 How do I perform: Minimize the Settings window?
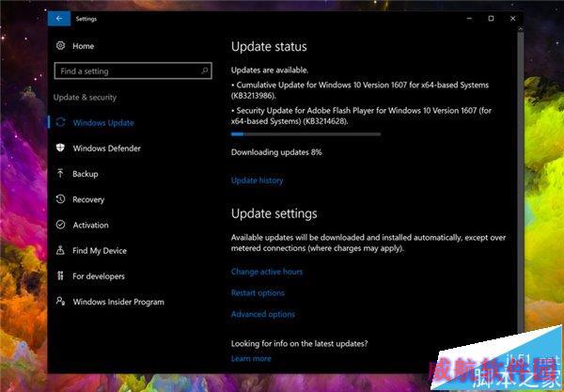pos(469,19)
